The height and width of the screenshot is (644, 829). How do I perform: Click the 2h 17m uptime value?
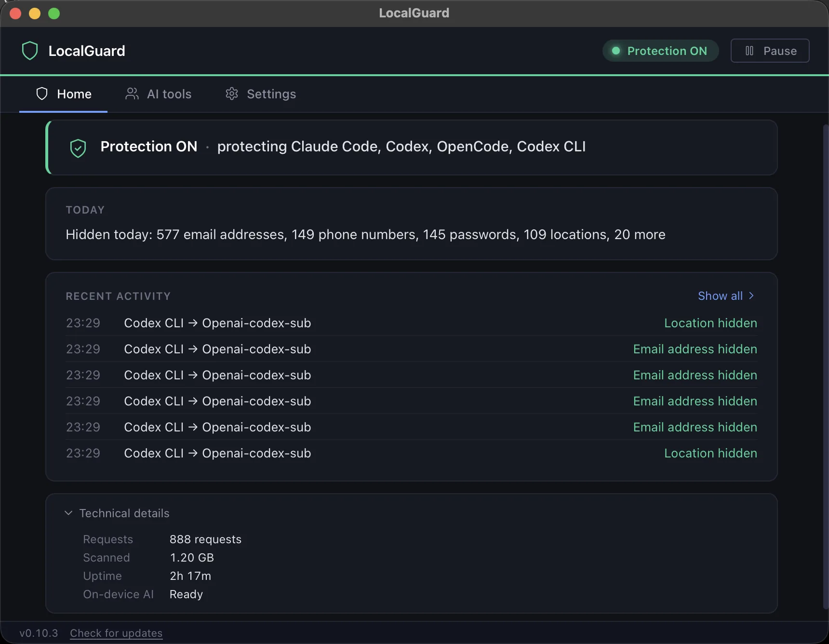(x=190, y=576)
